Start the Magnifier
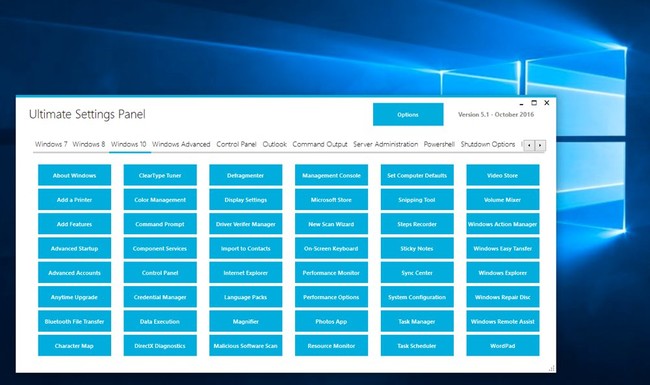Image resolution: width=650 pixels, height=385 pixels. 246,322
